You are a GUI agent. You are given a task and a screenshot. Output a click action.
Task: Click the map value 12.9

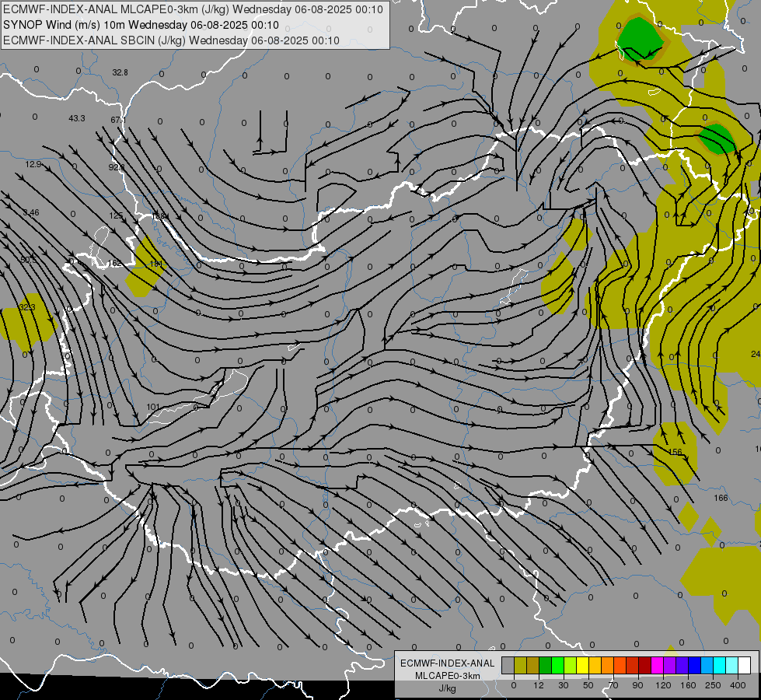coord(33,164)
